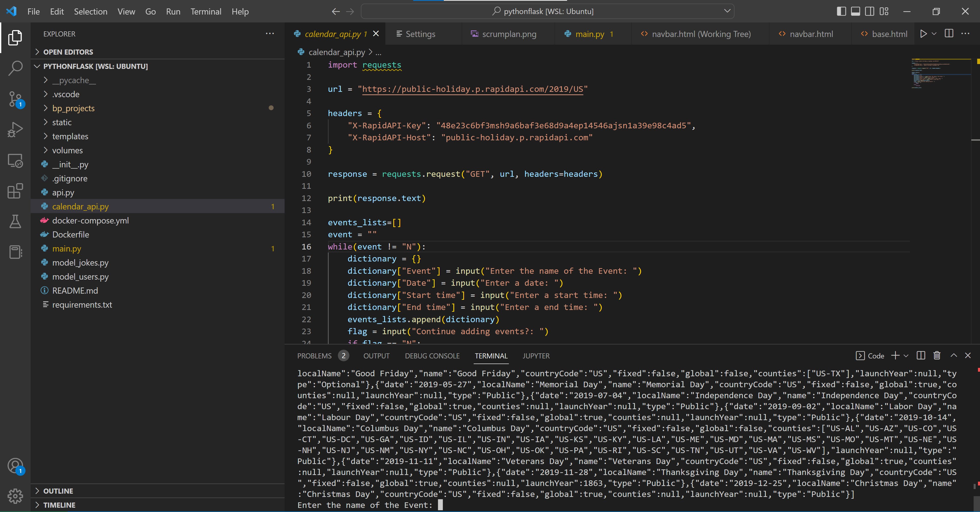Switch to the JUPYTER panel tab
Image resolution: width=980 pixels, height=512 pixels.
click(x=536, y=356)
